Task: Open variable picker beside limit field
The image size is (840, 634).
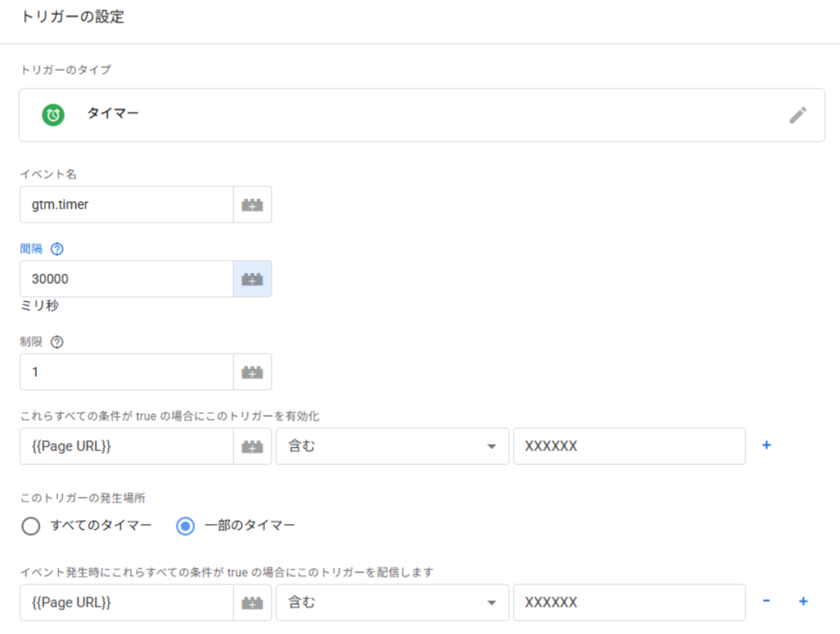Action: point(252,372)
